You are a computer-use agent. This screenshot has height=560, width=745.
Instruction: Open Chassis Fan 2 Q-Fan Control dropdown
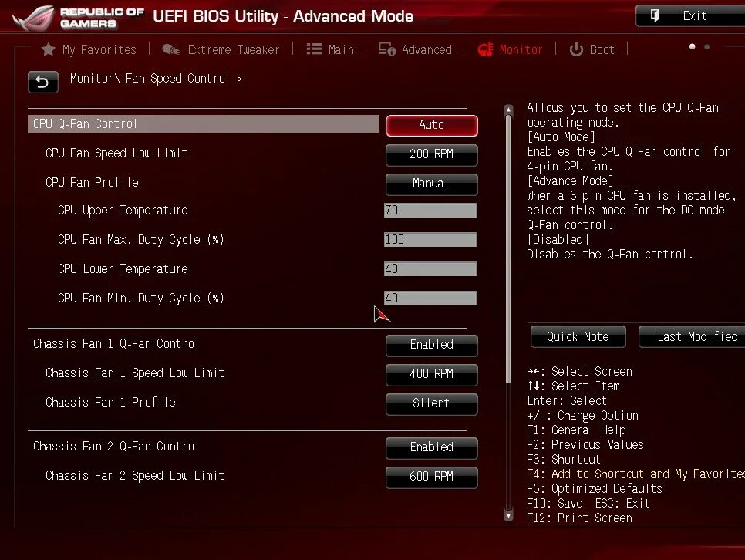coord(431,448)
